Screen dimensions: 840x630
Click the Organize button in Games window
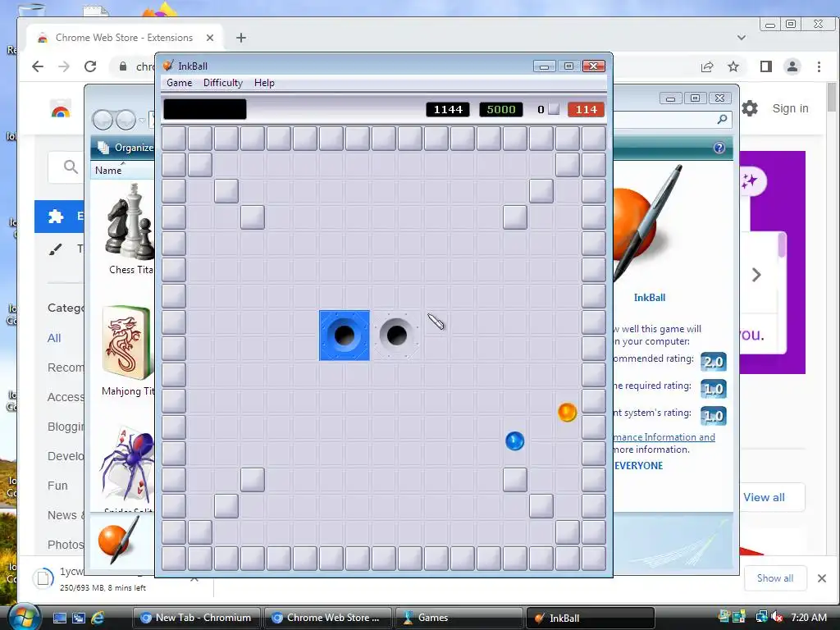(125, 148)
